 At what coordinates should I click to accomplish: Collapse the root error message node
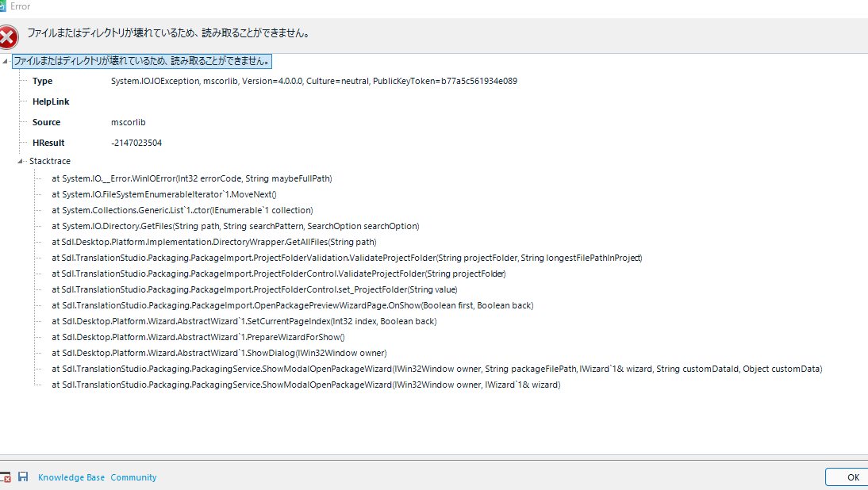pos(6,62)
